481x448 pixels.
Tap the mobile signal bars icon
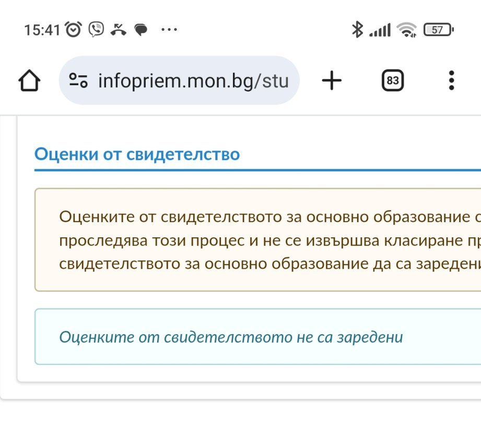tap(380, 31)
